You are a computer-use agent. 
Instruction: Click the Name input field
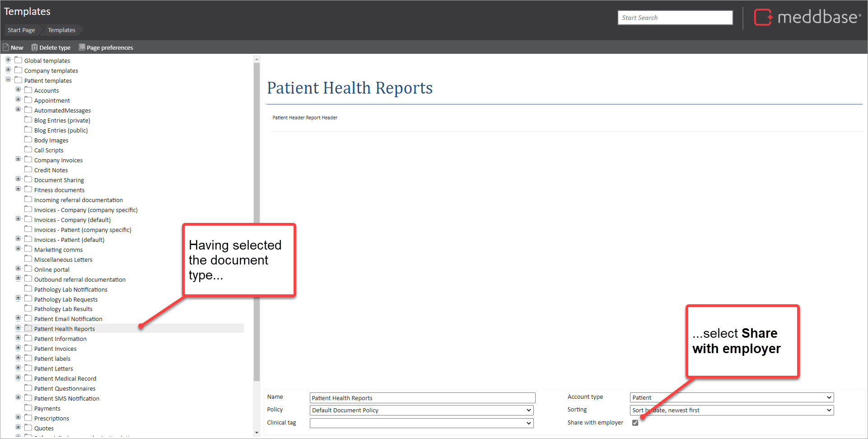(x=422, y=398)
